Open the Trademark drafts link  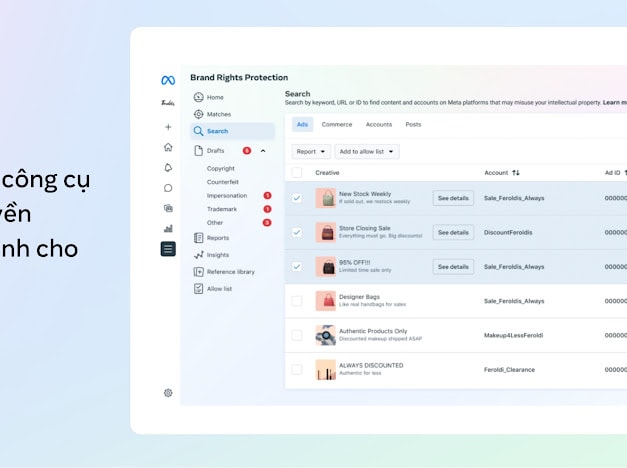coord(222,209)
